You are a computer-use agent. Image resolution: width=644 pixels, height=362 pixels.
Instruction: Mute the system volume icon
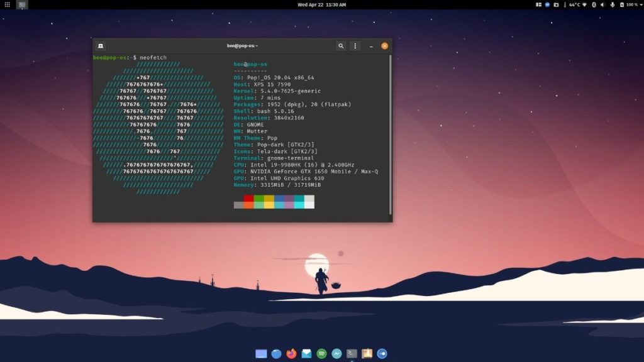[x=604, y=5]
